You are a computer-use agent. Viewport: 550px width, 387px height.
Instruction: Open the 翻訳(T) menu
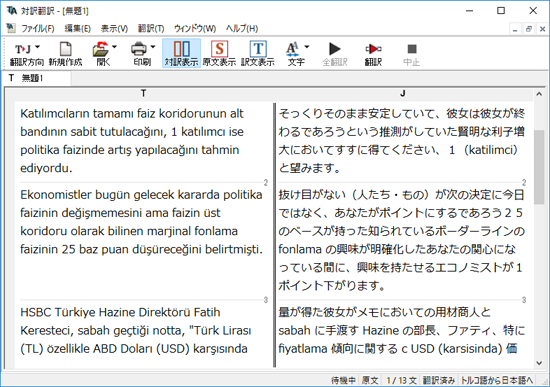point(151,28)
